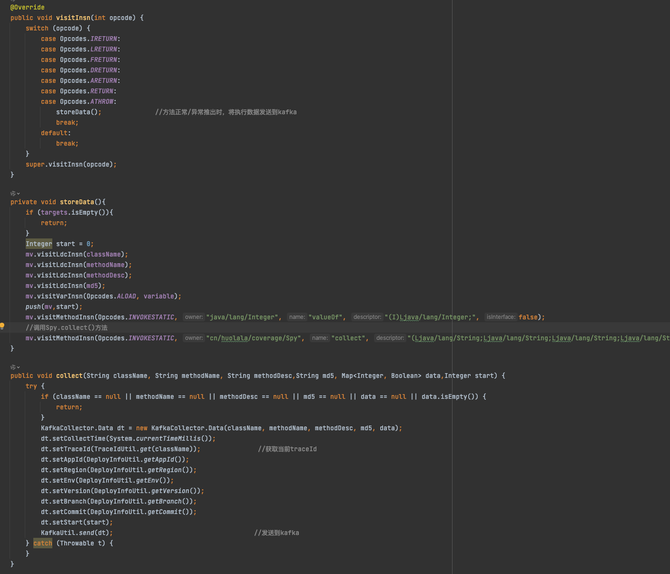Viewport: 670px width, 574px height.
Task: Click the highlighted catch keyword
Action: point(42,543)
